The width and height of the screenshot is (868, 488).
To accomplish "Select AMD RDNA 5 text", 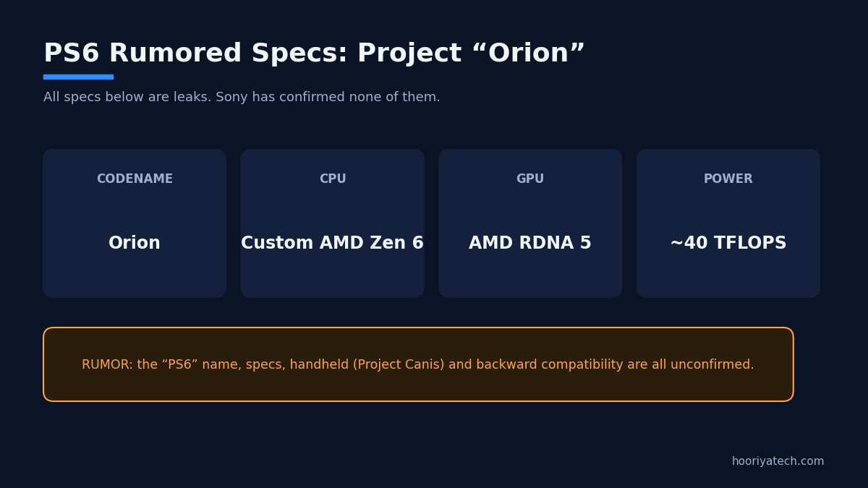I will [530, 244].
